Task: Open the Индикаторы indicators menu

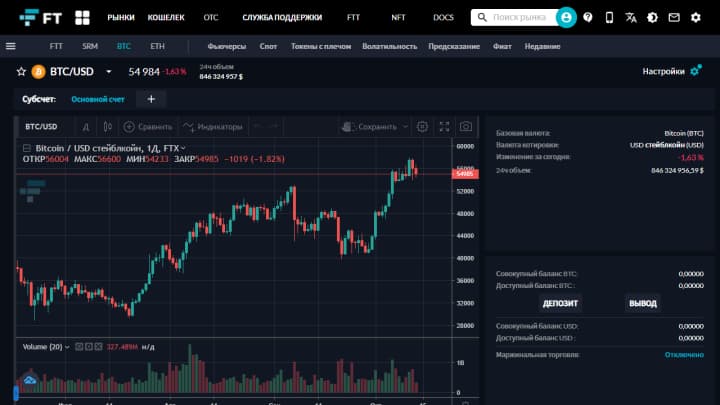Action: 212,127
